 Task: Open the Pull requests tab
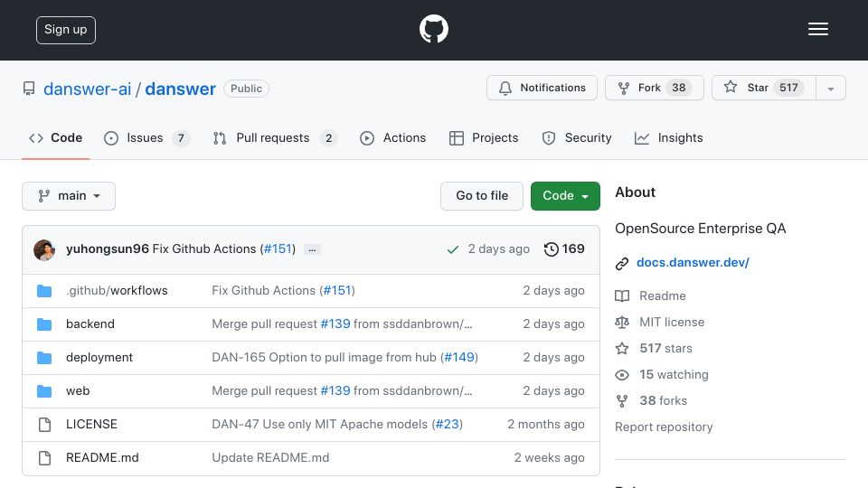pyautogui.click(x=275, y=137)
